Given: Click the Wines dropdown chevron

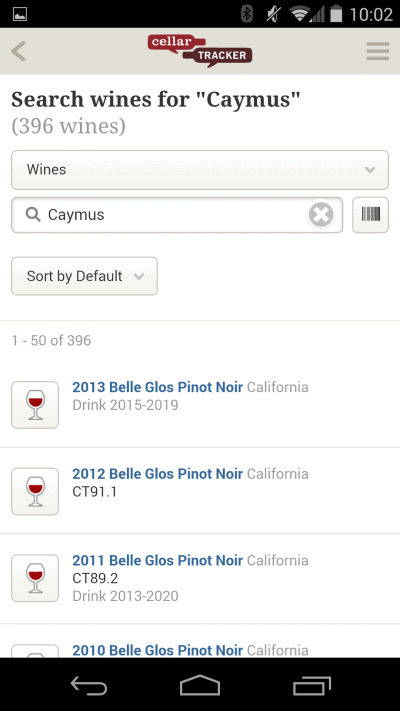Looking at the screenshot, I should pos(370,170).
